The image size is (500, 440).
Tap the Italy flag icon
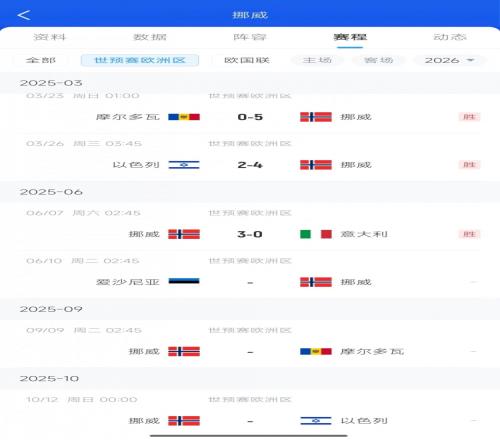pos(316,234)
